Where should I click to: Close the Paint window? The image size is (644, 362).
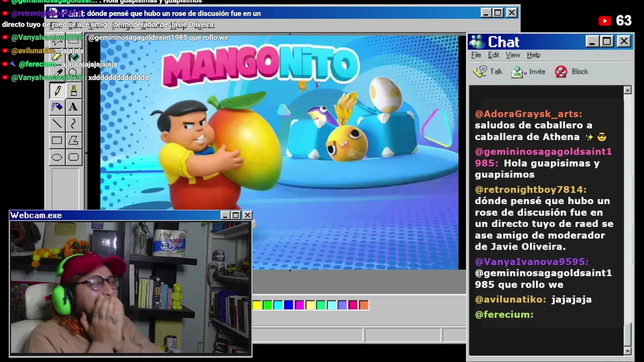[x=512, y=13]
